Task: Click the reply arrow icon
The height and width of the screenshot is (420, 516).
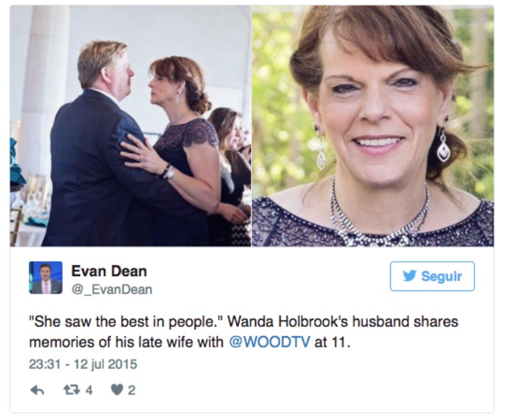Action: pos(37,390)
